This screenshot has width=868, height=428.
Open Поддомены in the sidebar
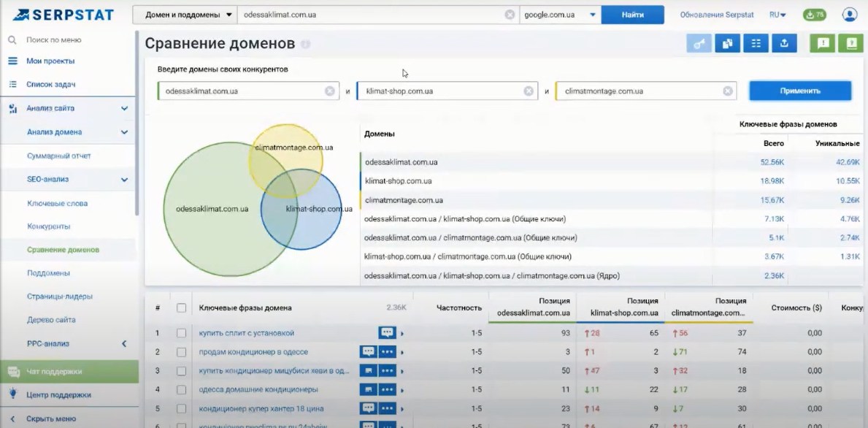coord(48,273)
